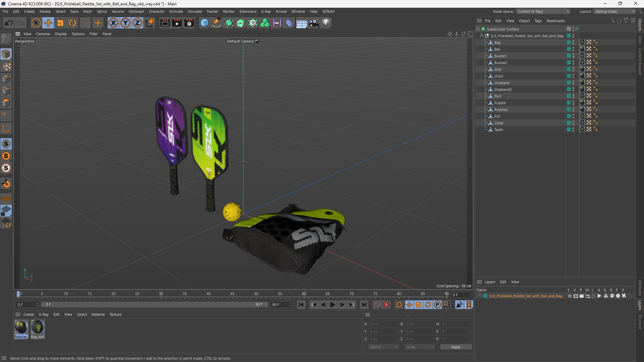Add a Light object

(326, 23)
